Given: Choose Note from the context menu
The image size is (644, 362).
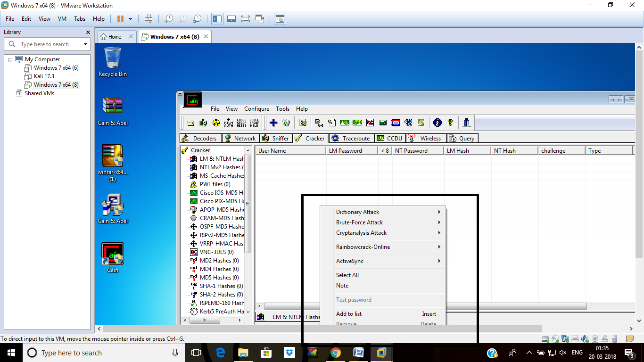Looking at the screenshot, I should pos(382,286).
